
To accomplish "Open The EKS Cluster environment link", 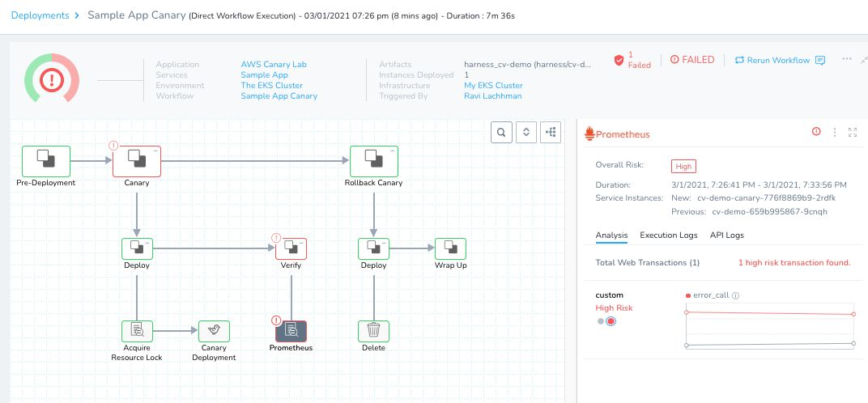I will (x=272, y=85).
